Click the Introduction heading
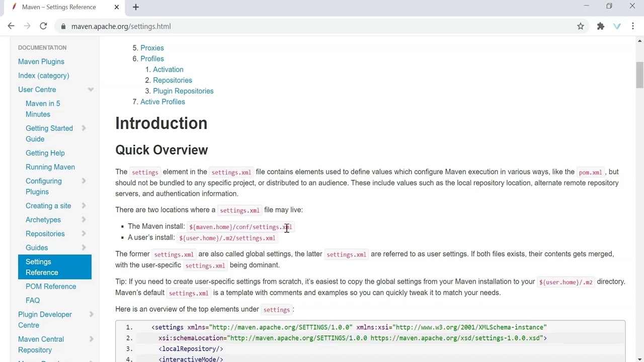This screenshot has height=362, width=644. [x=161, y=123]
